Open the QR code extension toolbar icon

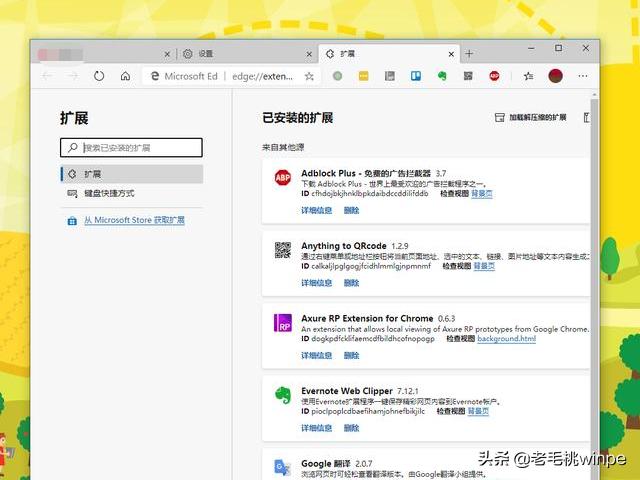468,76
